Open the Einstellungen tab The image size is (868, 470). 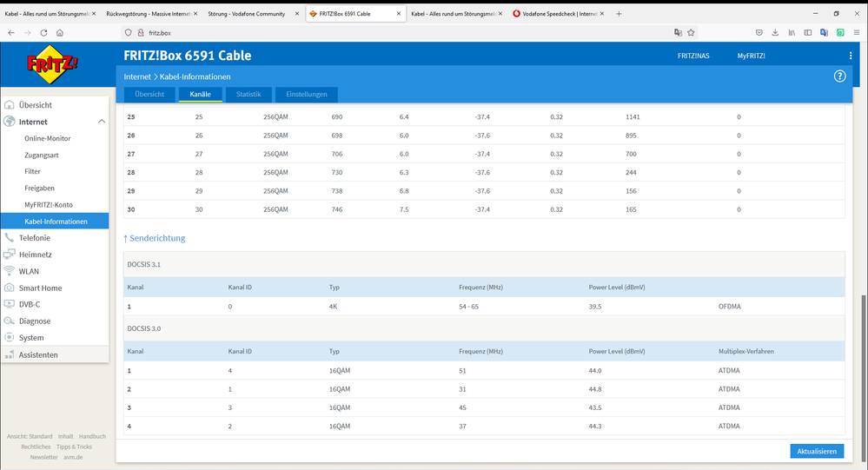click(307, 94)
